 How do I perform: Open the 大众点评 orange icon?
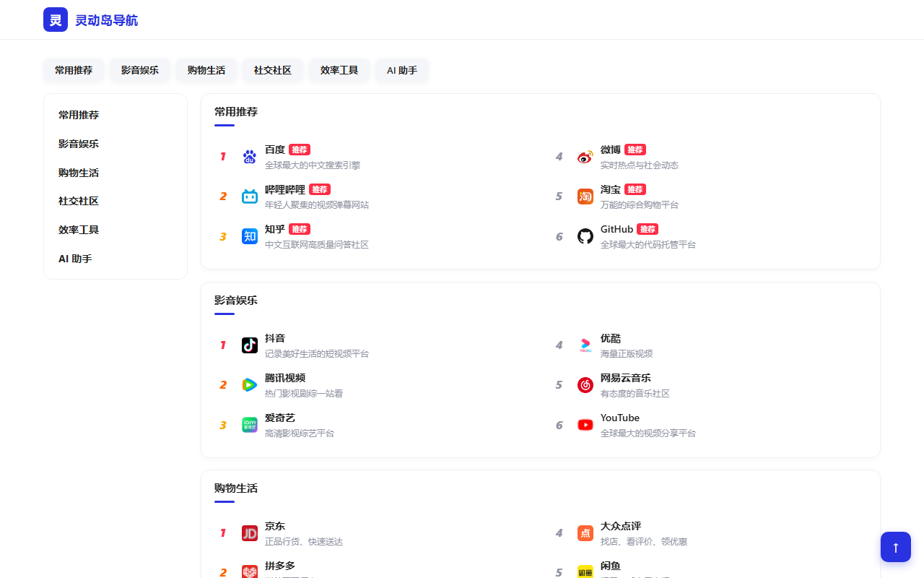pyautogui.click(x=585, y=533)
